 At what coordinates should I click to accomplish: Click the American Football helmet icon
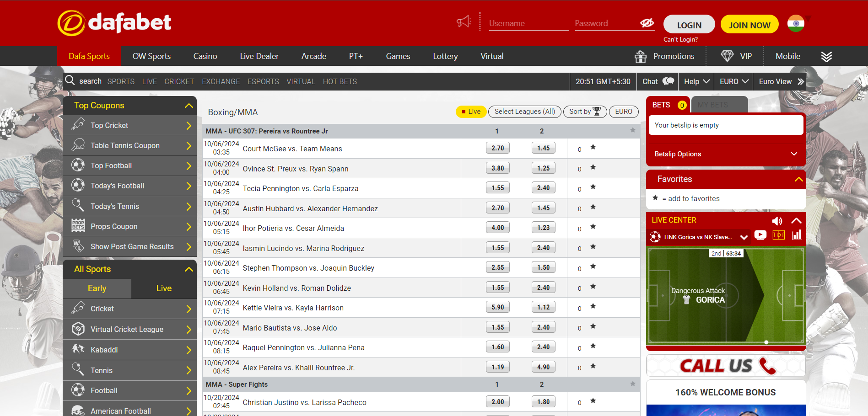tap(78, 411)
